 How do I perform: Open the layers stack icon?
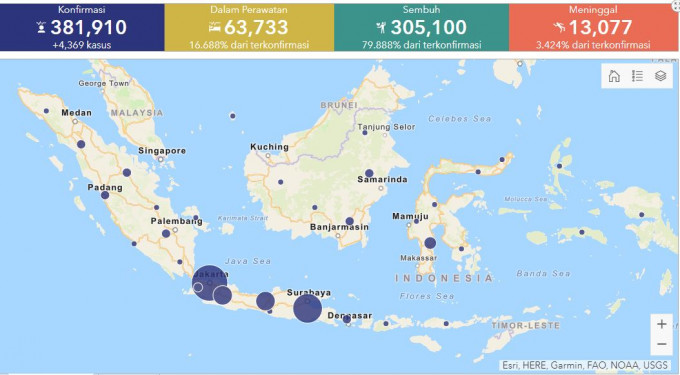click(x=660, y=76)
